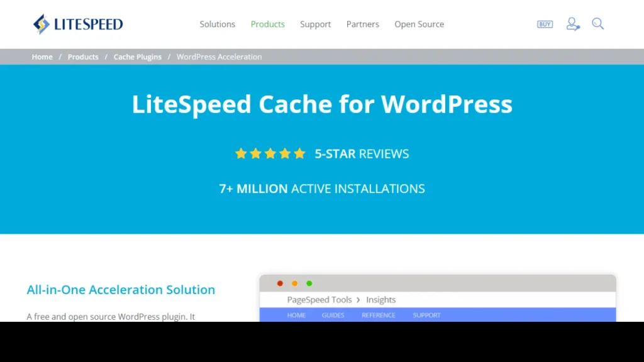Viewport: 644px width, 362px height.
Task: Open the Partners menu
Action: (x=362, y=25)
